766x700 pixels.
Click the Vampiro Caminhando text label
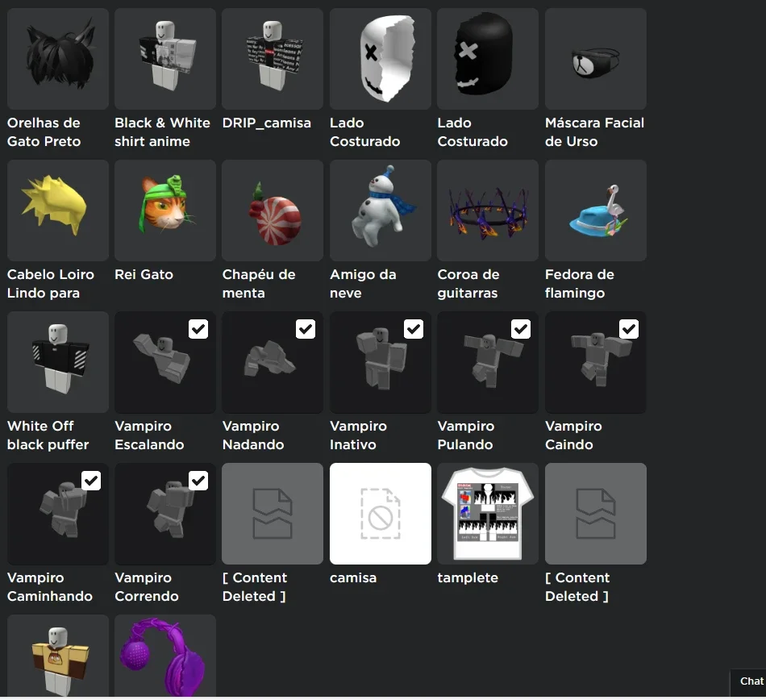coord(50,586)
